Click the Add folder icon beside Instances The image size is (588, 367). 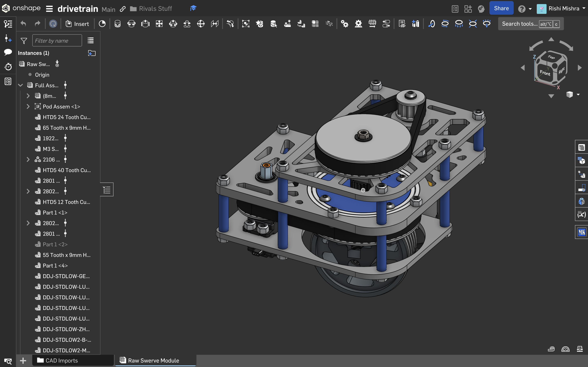(92, 53)
